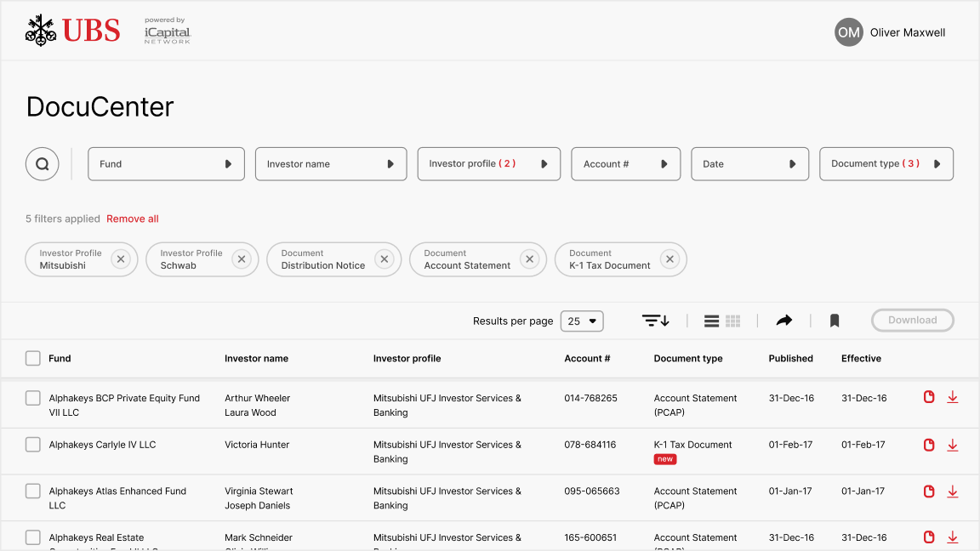Select the Alphakeys Atlas Enhanced Fund row checkbox
This screenshot has width=980, height=551.
pyautogui.click(x=33, y=491)
